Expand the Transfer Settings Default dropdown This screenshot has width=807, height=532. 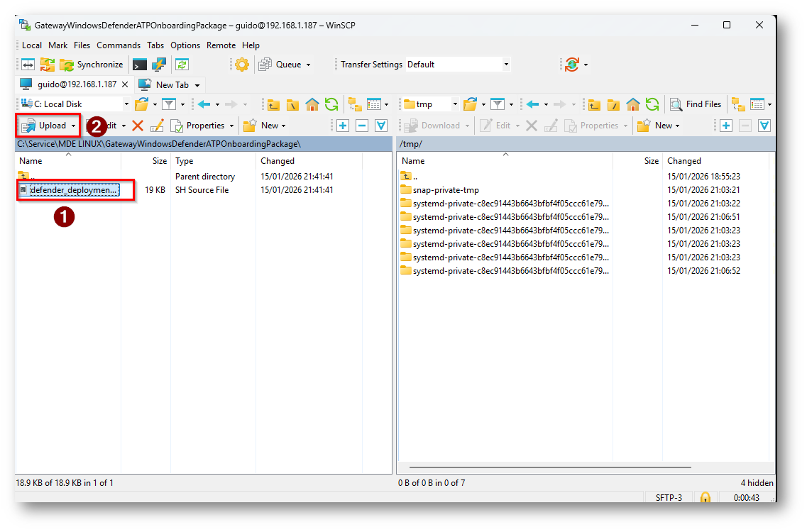[506, 65]
